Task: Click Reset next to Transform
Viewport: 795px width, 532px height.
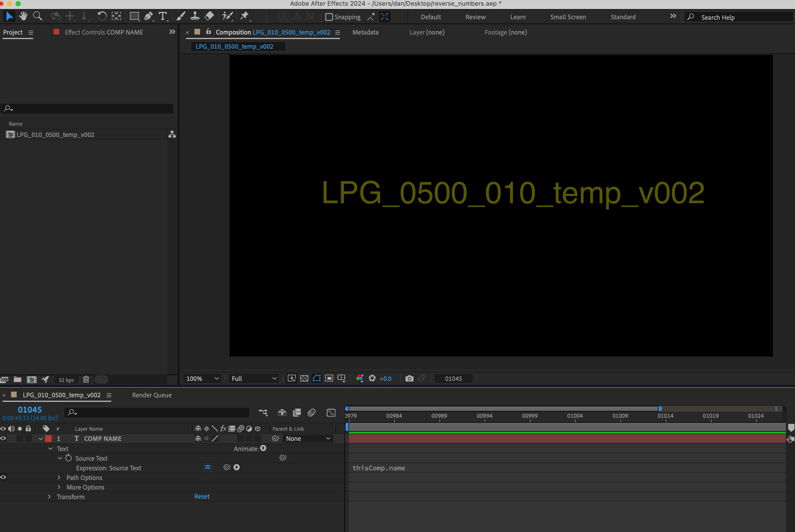Action: 202,496
